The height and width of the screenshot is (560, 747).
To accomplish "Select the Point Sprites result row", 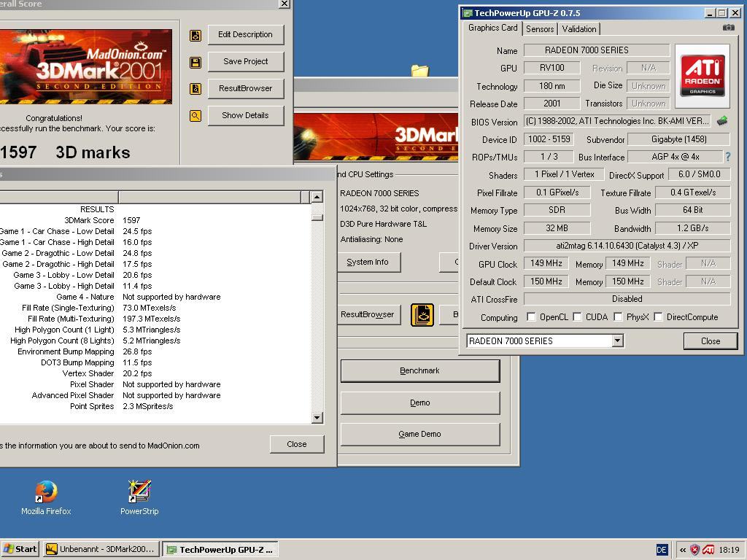I will pos(155,407).
